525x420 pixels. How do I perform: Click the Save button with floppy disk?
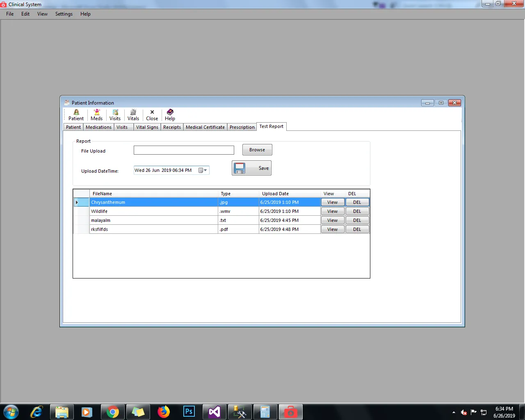point(251,168)
